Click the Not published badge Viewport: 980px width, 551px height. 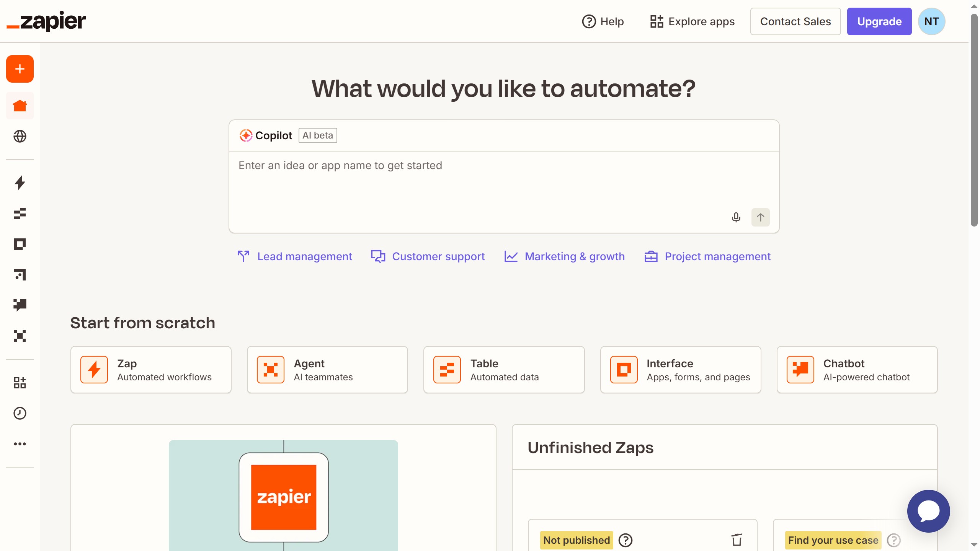coord(577,540)
